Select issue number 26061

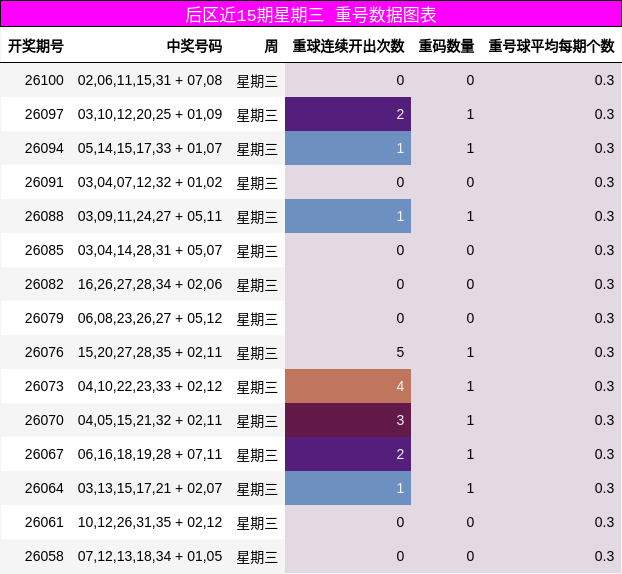(x=44, y=522)
